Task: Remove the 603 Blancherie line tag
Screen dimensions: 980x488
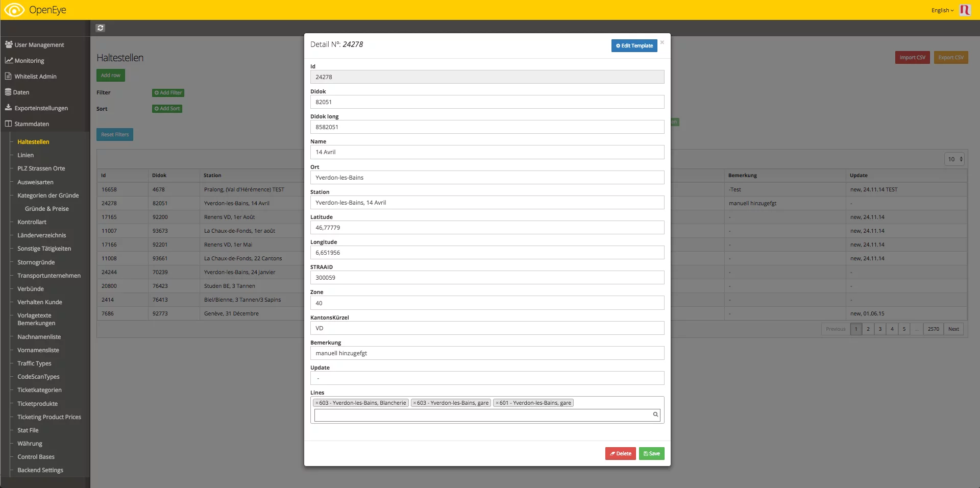Action: tap(317, 403)
